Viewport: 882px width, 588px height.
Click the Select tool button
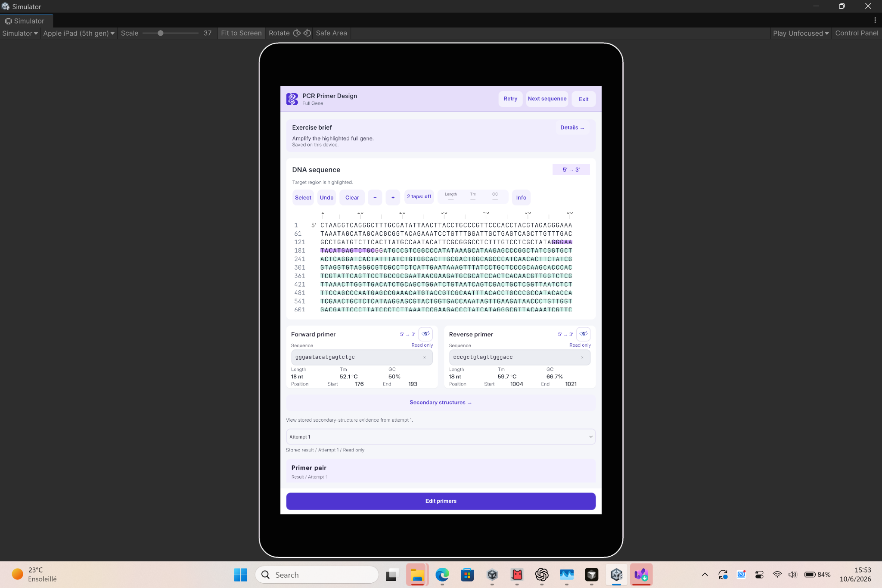point(303,198)
